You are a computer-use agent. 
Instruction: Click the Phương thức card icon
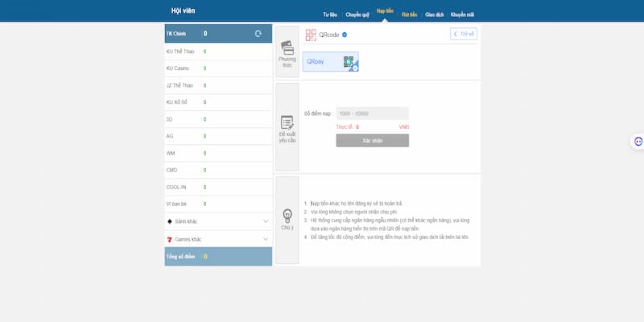point(287,47)
